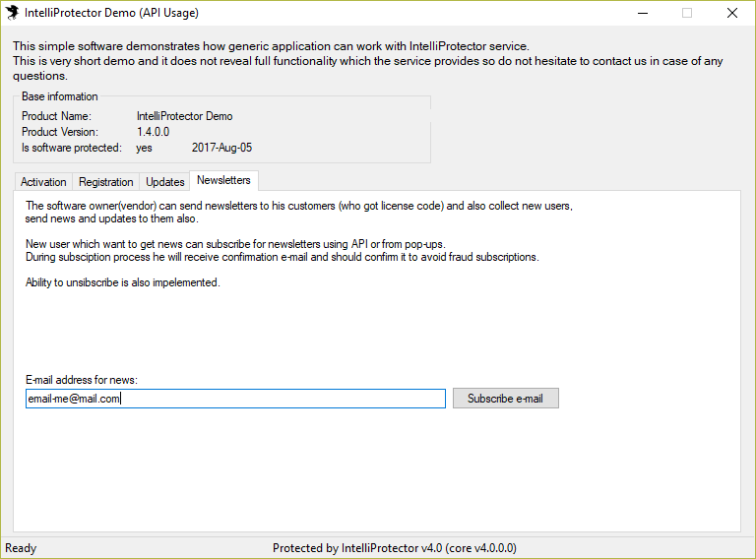Click the 'Product Name:' label

[56, 116]
